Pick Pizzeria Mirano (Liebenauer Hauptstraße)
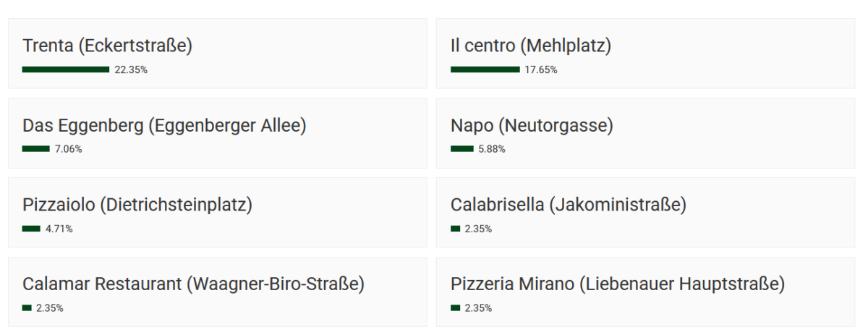 [x=617, y=285]
